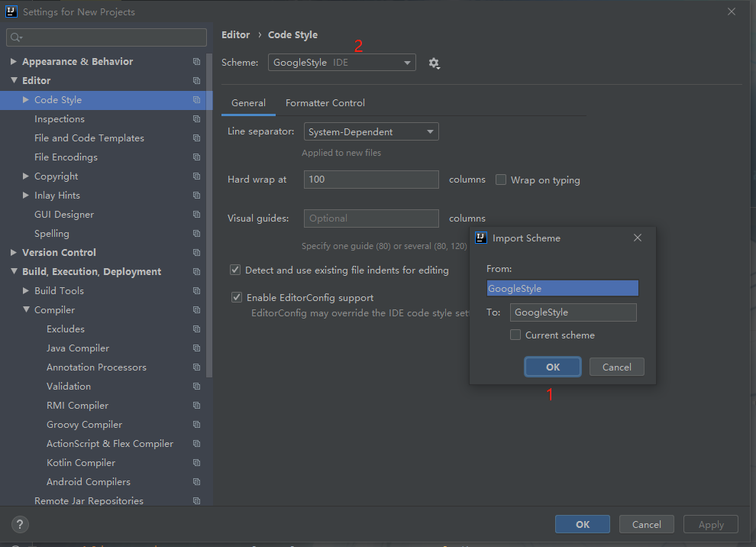Click the help question mark icon

20,524
